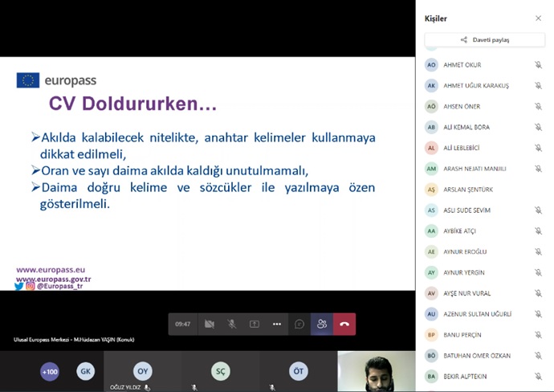Click Twitter bird icon on slide
This screenshot has width=554, height=392.
tap(18, 286)
